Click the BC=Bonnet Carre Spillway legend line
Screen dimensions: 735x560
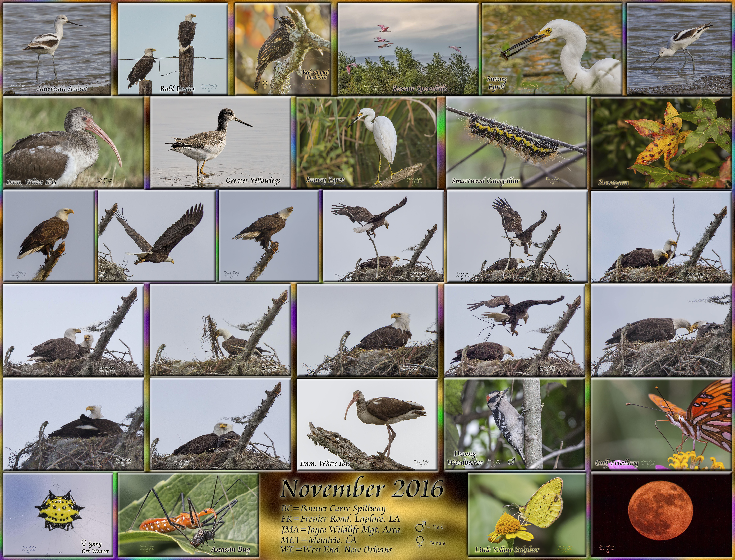pos(333,509)
